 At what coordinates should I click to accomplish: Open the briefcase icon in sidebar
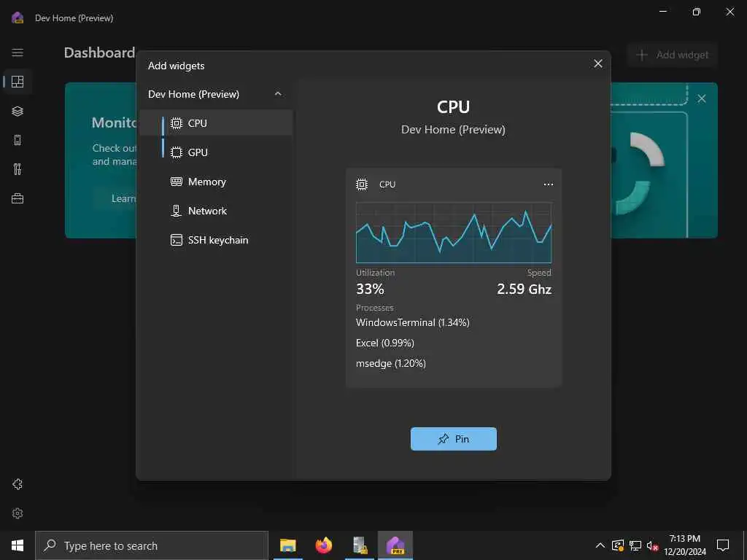tap(18, 198)
